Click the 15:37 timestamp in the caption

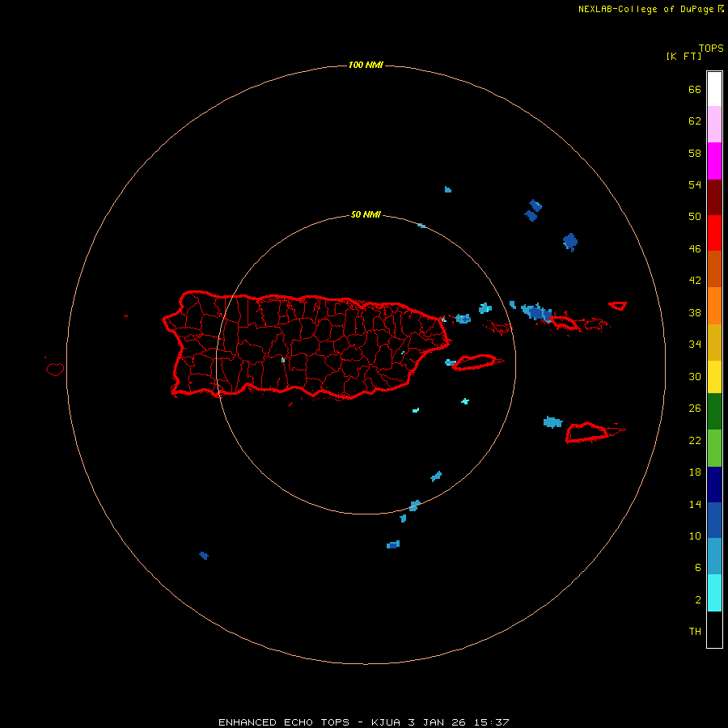pos(491,722)
